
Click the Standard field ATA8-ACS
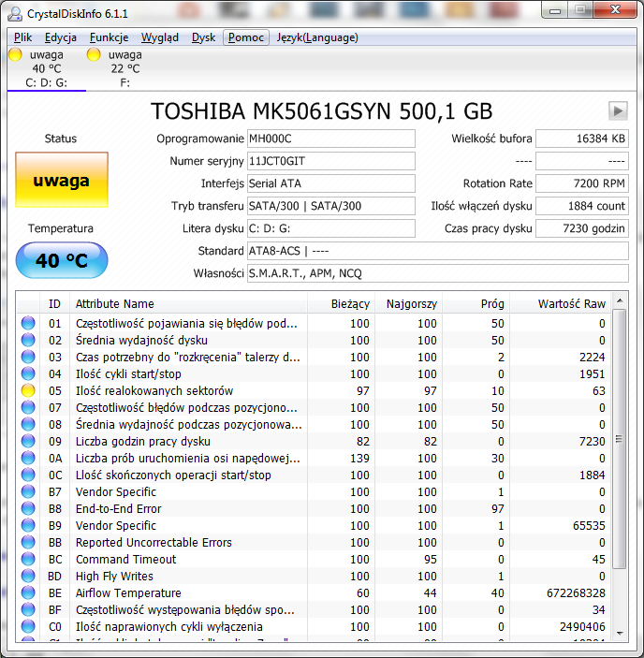(x=437, y=251)
